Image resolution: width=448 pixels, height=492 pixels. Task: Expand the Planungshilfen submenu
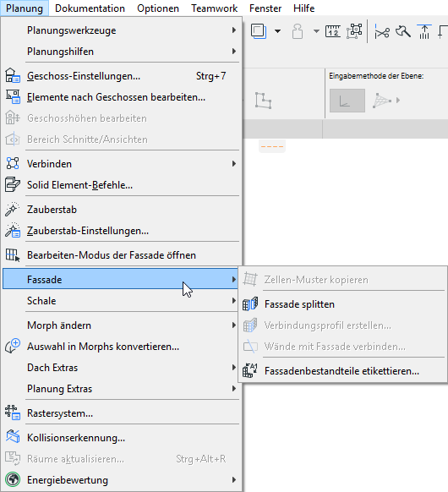(x=121, y=52)
